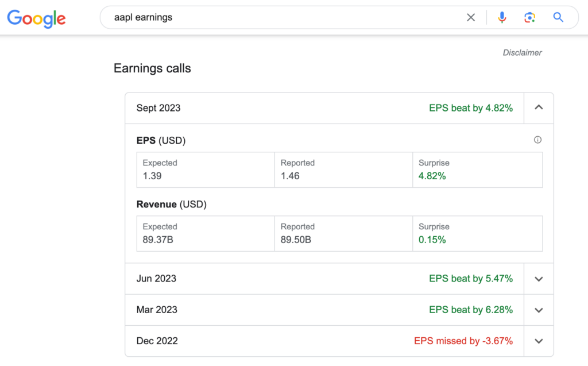Image resolution: width=588 pixels, height=366 pixels.
Task: Click the revenue expected value 89.37B
Action: [158, 240]
